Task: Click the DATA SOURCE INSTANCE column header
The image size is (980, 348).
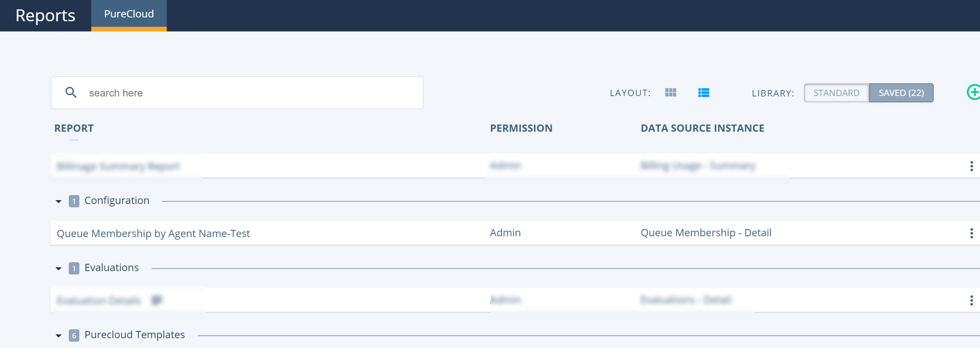Action: [702, 128]
